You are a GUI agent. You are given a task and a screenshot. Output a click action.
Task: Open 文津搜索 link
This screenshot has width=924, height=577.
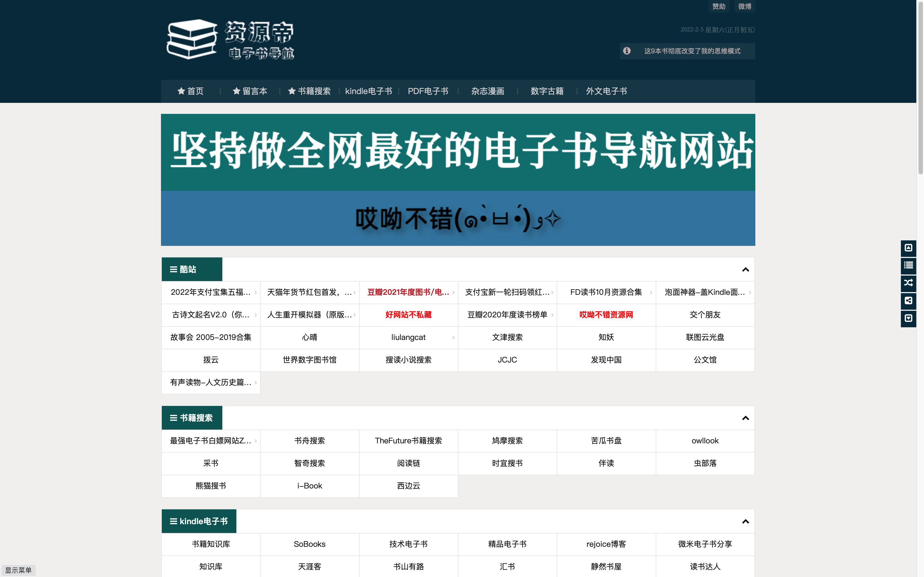507,337
